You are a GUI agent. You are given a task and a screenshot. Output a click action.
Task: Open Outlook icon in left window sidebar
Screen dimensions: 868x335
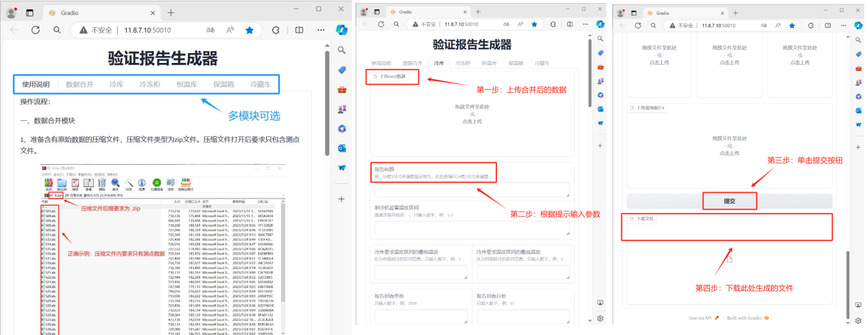341,148
